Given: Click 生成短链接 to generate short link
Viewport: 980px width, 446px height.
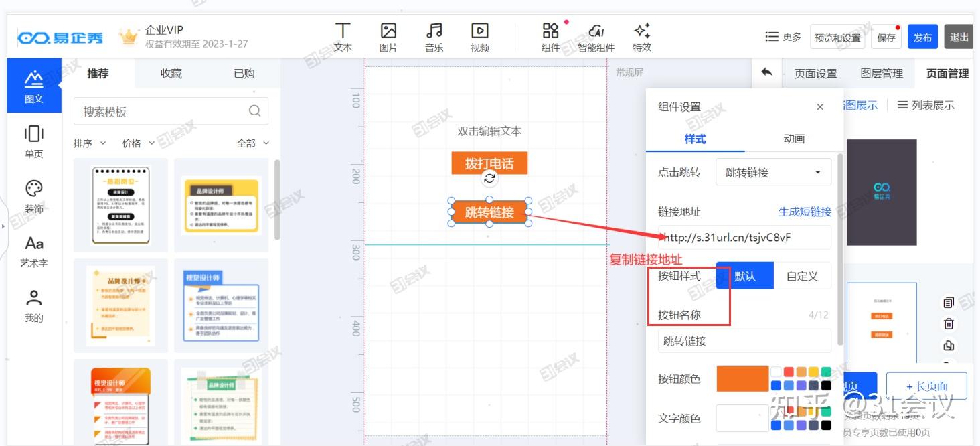Looking at the screenshot, I should point(804,211).
